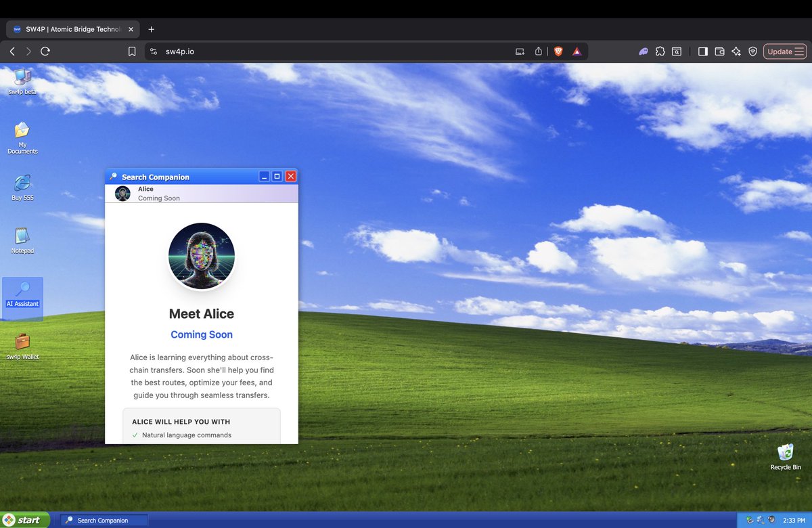The image size is (812, 528).
Task: Open the Brave Wallet toolbar icon
Action: pos(720,51)
